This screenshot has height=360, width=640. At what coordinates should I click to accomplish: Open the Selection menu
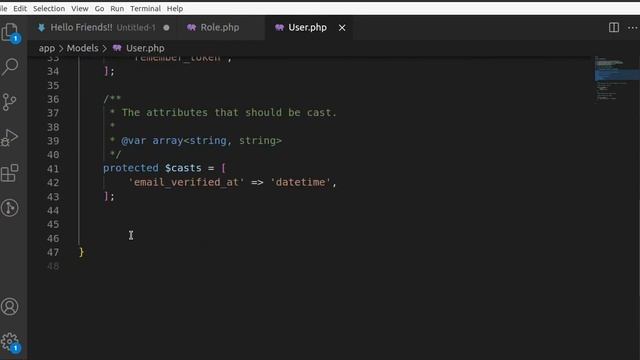49,9
